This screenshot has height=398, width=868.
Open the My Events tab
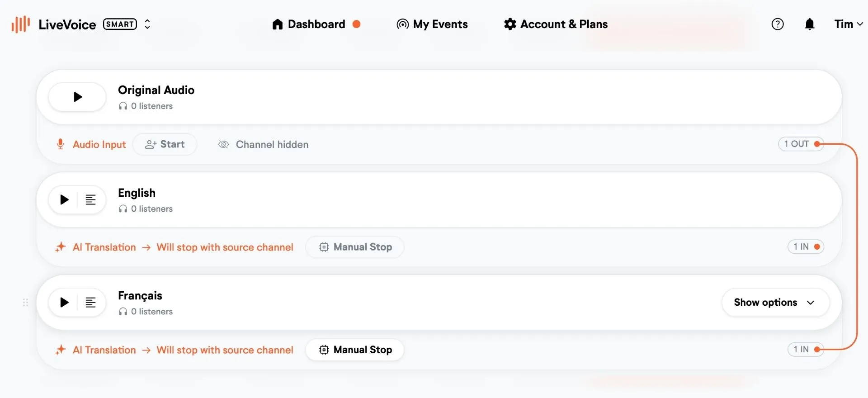(x=432, y=24)
